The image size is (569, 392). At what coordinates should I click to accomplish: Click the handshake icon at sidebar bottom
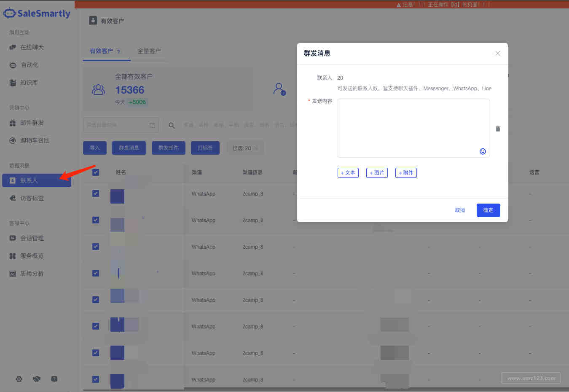click(37, 379)
